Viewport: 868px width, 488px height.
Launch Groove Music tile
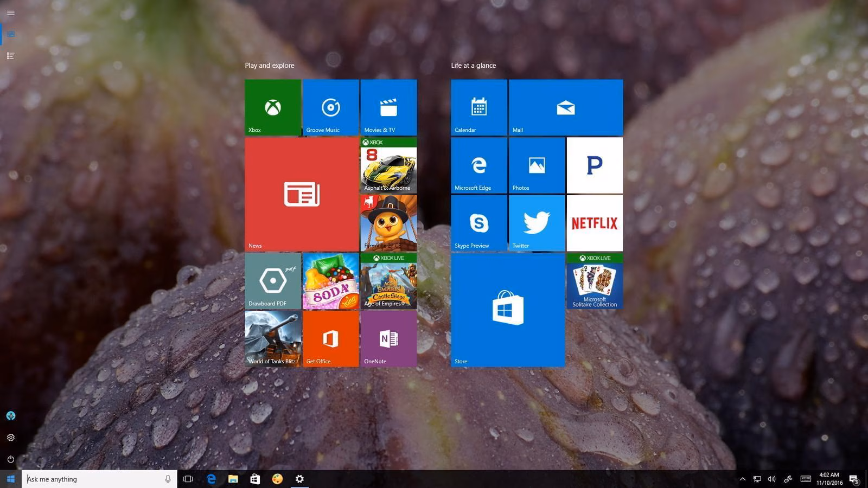tap(330, 107)
